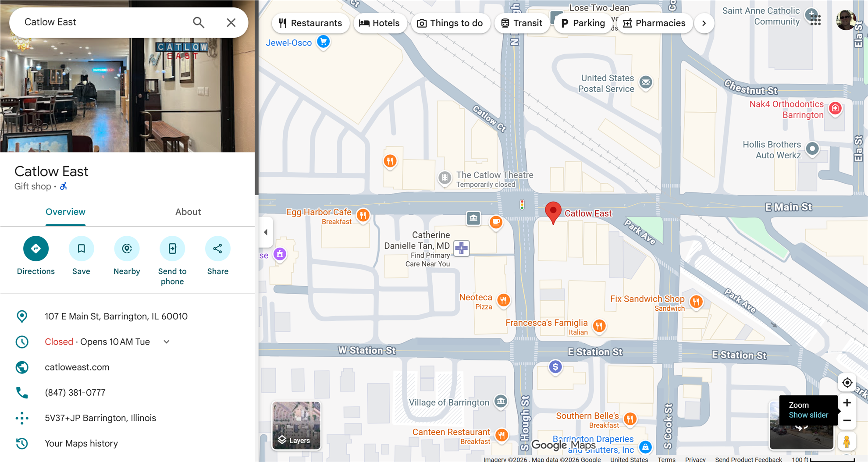Collapse the side panel arrow

click(x=266, y=232)
